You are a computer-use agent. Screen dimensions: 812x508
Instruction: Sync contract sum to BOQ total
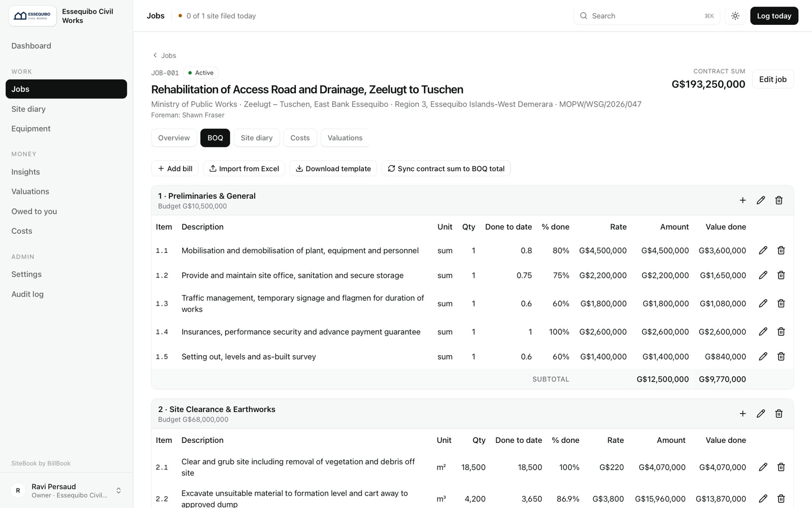pos(446,169)
